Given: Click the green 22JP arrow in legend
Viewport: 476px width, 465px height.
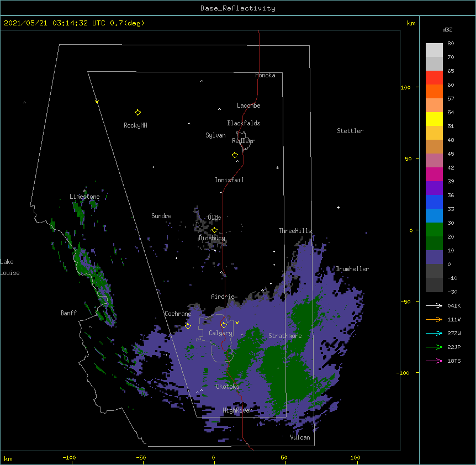Looking at the screenshot, I should 434,347.
